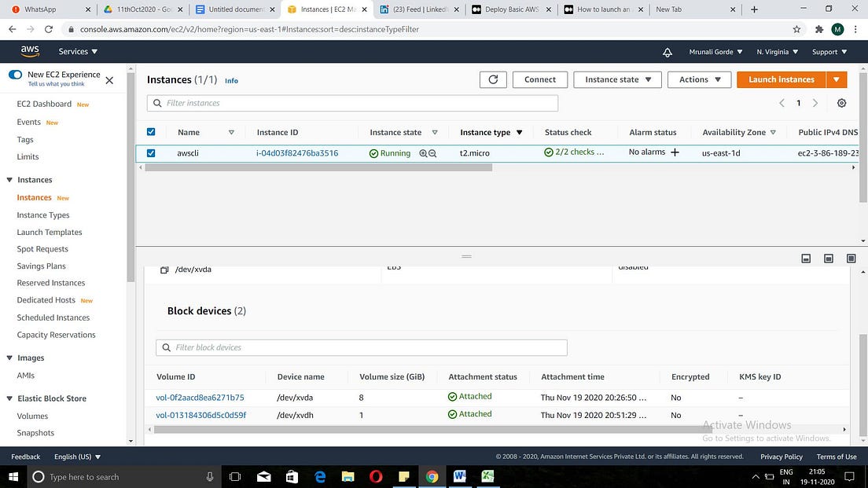Image resolution: width=868 pixels, height=488 pixels.
Task: Open Microsoft Edge from the taskbar
Action: click(320, 476)
